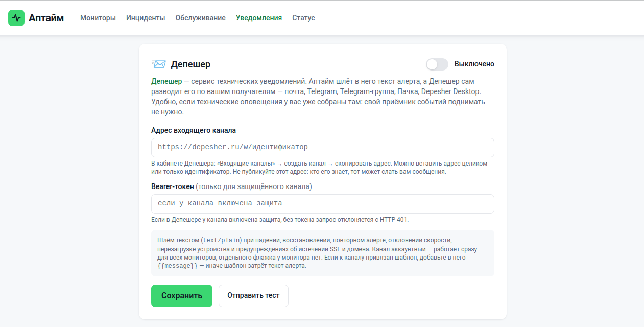This screenshot has width=644, height=327.
Task: Go to the Обслуживание section
Action: pyautogui.click(x=200, y=18)
